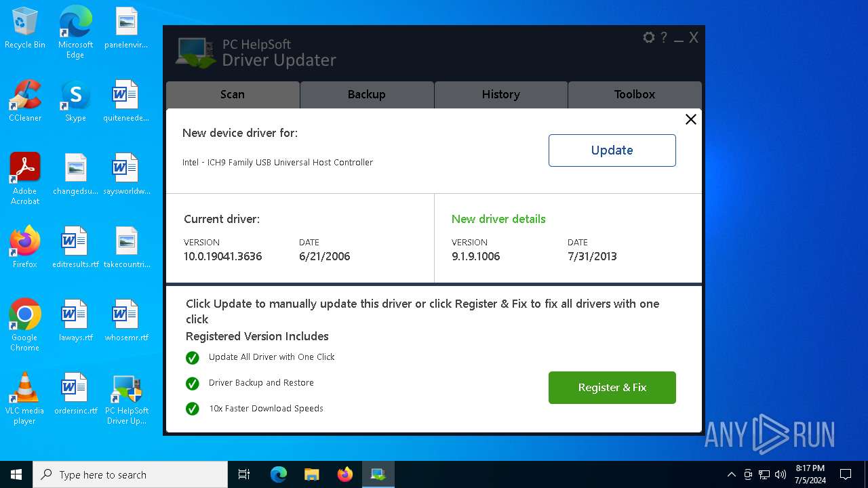Open Driver Updater settings gear
868x488 pixels.
(649, 38)
